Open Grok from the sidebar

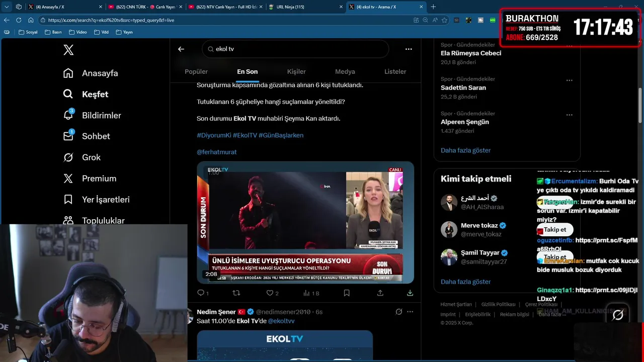tap(82, 157)
